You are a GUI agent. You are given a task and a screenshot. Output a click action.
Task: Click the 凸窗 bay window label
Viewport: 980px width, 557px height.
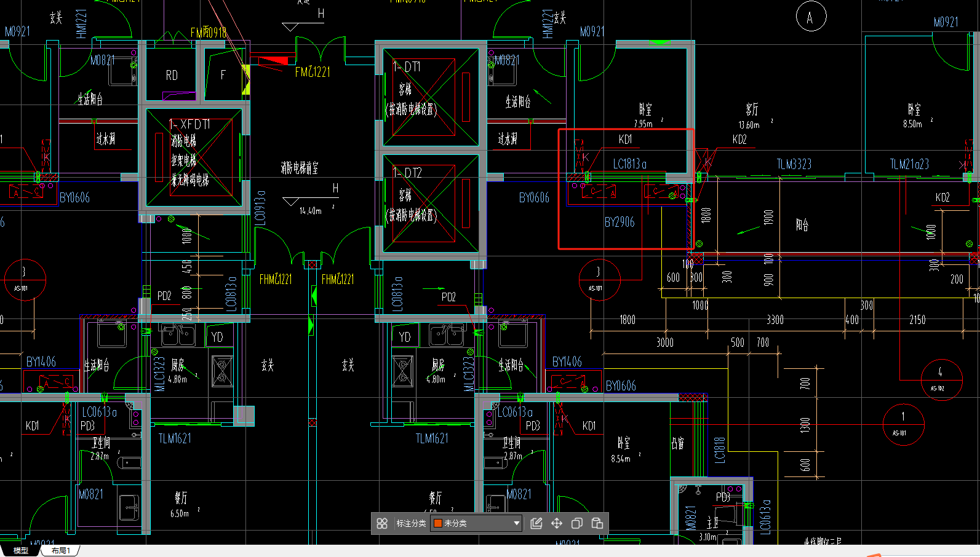pyautogui.click(x=677, y=444)
